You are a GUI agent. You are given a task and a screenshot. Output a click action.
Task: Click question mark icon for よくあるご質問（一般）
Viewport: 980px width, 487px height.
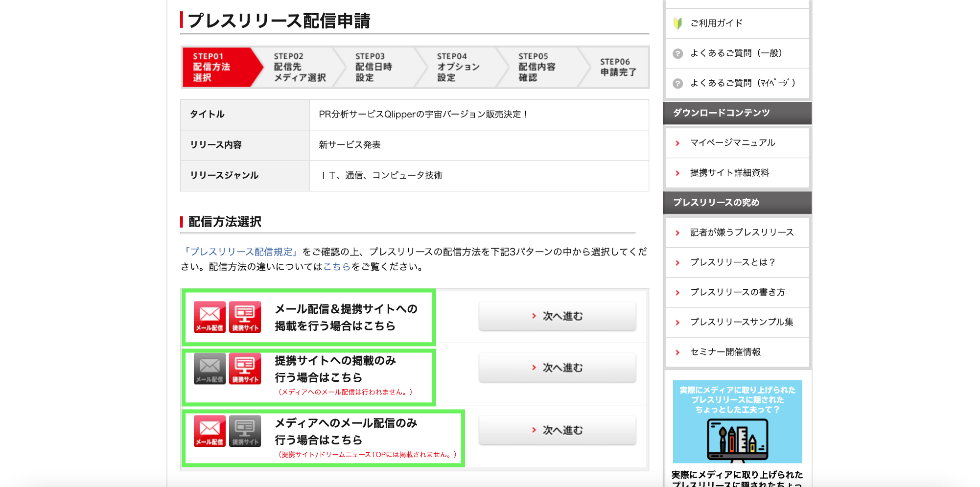(677, 53)
